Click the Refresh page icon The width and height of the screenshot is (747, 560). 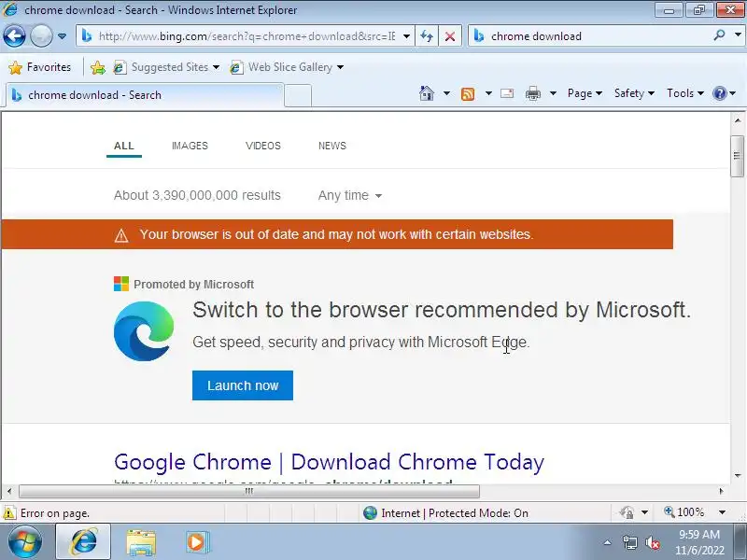(427, 36)
